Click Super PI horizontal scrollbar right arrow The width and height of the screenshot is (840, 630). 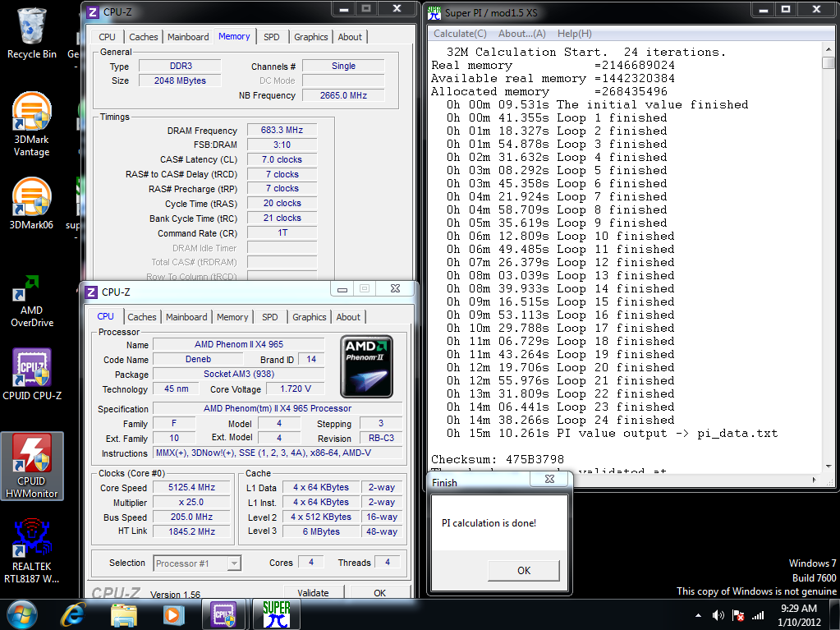pos(815,480)
